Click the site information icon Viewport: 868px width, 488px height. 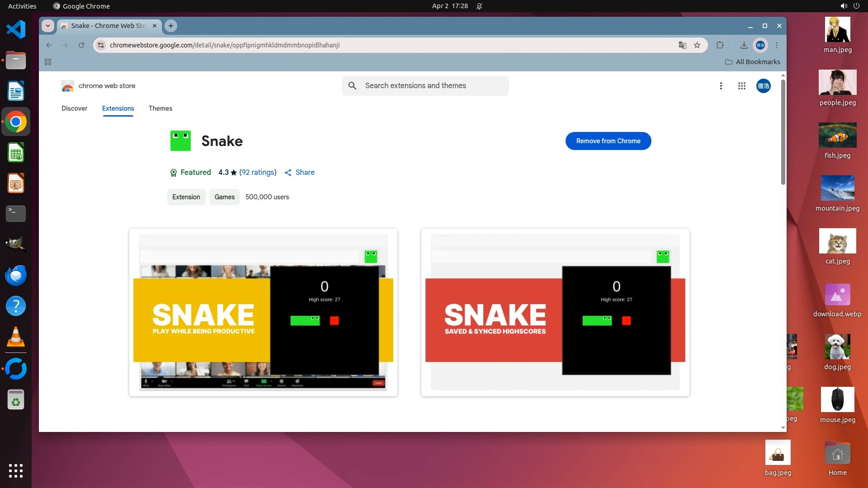(101, 45)
